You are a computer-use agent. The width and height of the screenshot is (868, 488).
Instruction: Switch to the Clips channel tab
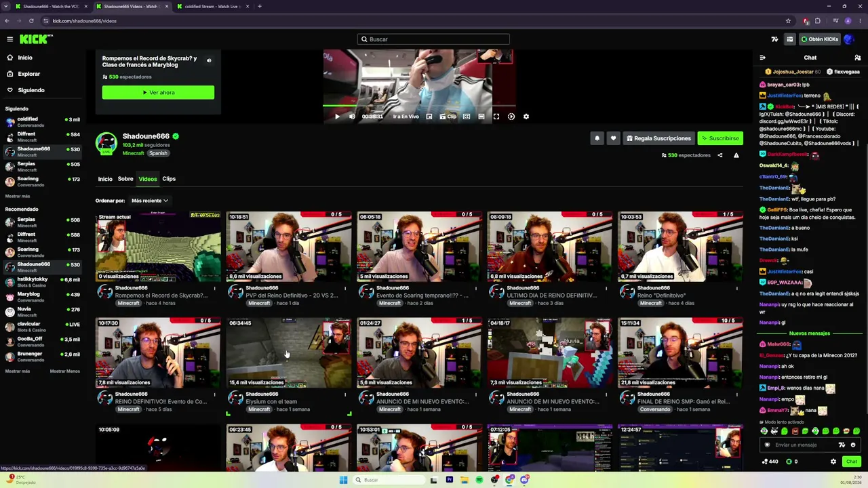tap(169, 179)
